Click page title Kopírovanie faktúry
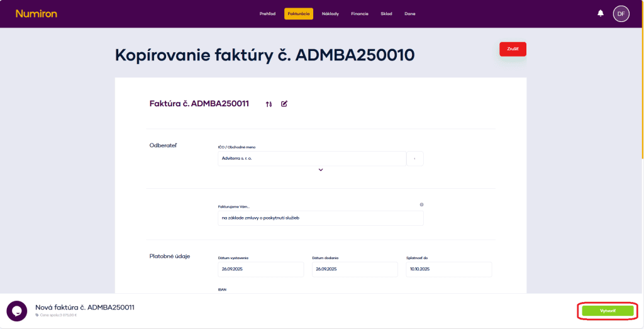The height and width of the screenshot is (329, 644). click(265, 55)
